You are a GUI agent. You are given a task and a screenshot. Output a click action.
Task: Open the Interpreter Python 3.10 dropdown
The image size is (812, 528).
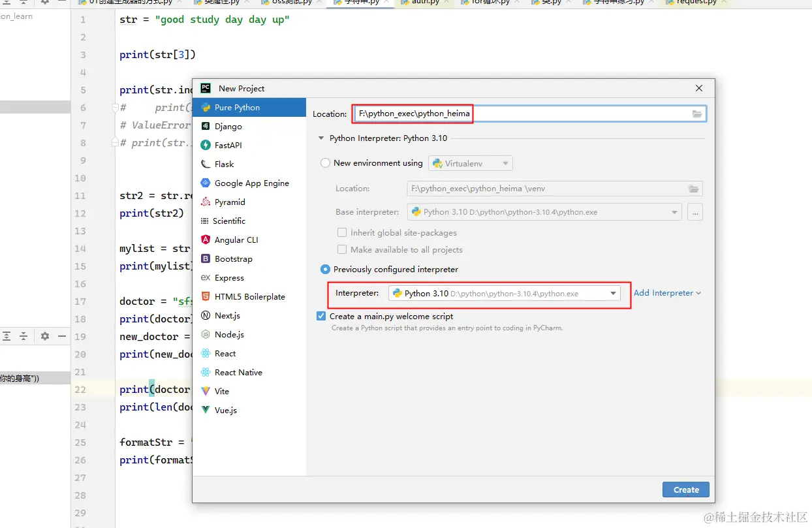pyautogui.click(x=505, y=294)
